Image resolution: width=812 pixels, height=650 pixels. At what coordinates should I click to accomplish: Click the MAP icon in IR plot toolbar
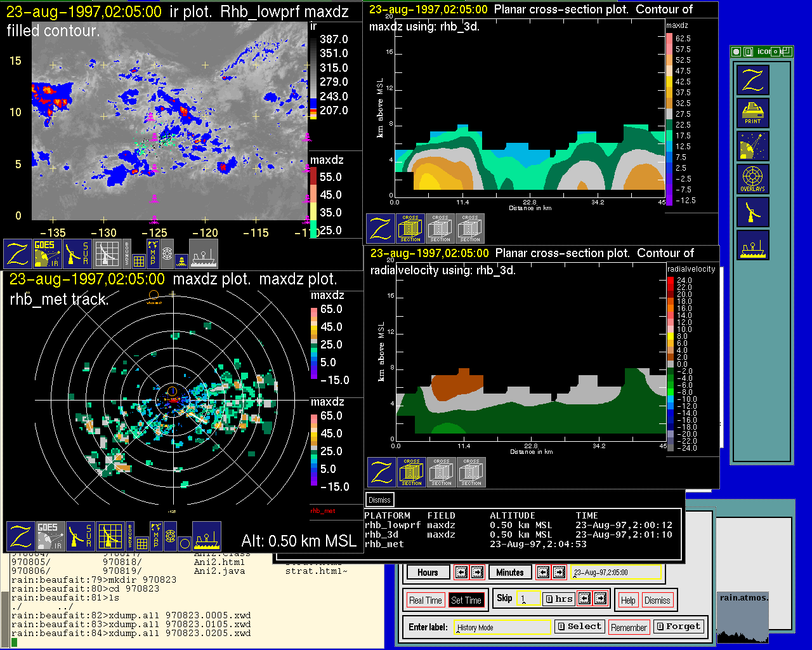tap(153, 253)
